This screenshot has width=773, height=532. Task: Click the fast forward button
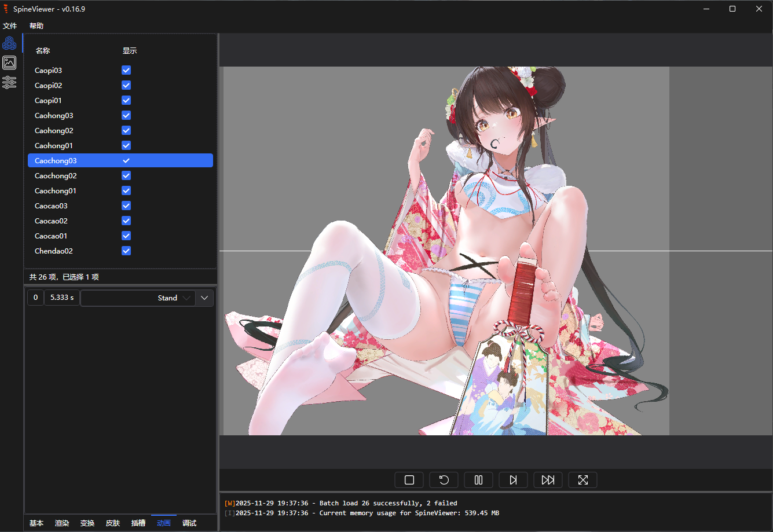548,480
